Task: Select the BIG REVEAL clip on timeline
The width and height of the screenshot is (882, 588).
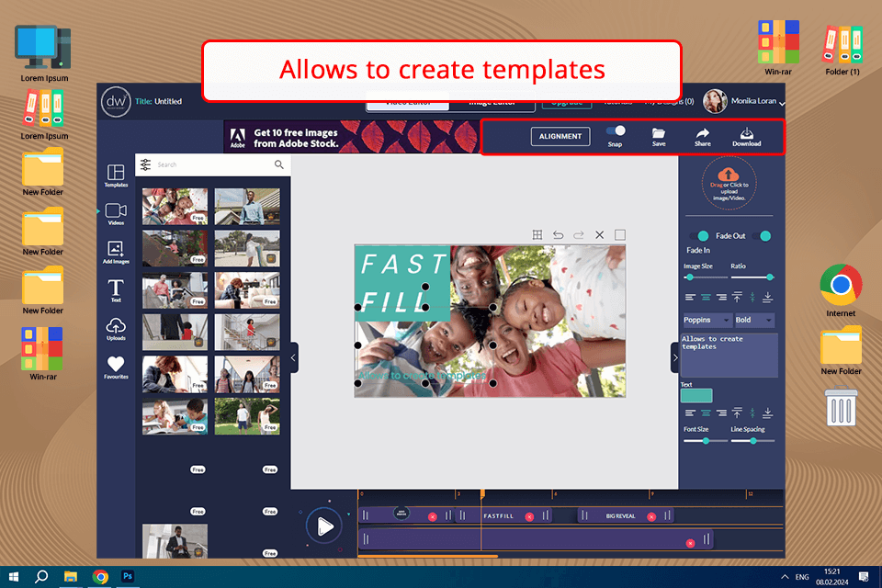Action: [626, 515]
